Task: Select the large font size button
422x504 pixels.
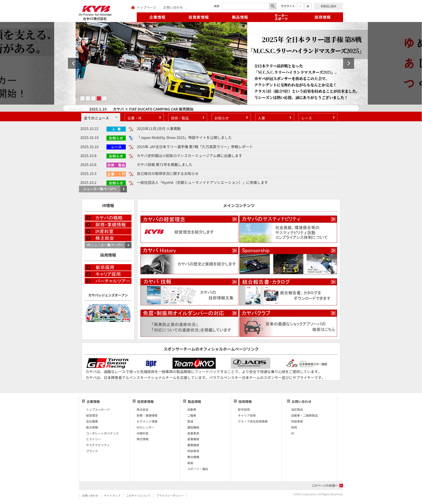Action: (308, 6)
